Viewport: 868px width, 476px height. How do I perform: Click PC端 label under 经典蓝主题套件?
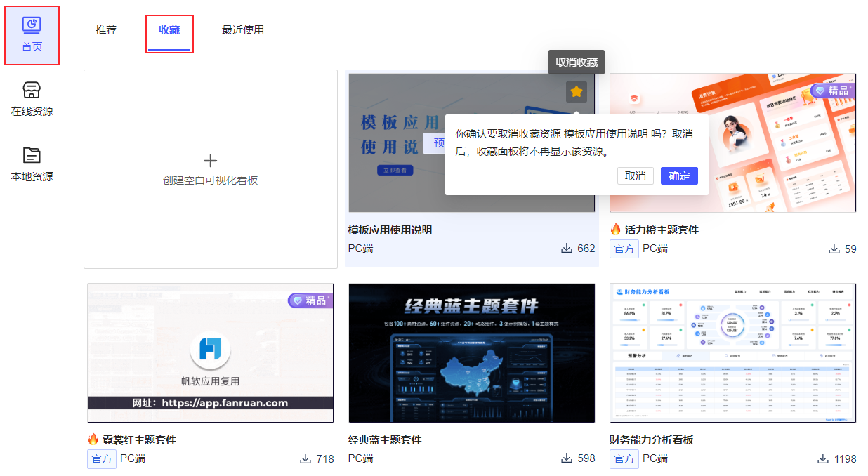coord(361,458)
